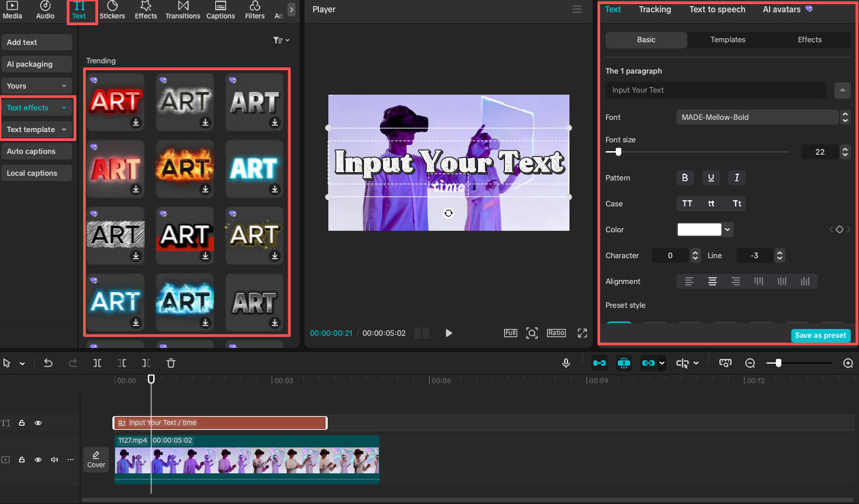The width and height of the screenshot is (859, 504).
Task: Open the Font dropdown showing MADE-Mellow-Bold
Action: pyautogui.click(x=757, y=117)
